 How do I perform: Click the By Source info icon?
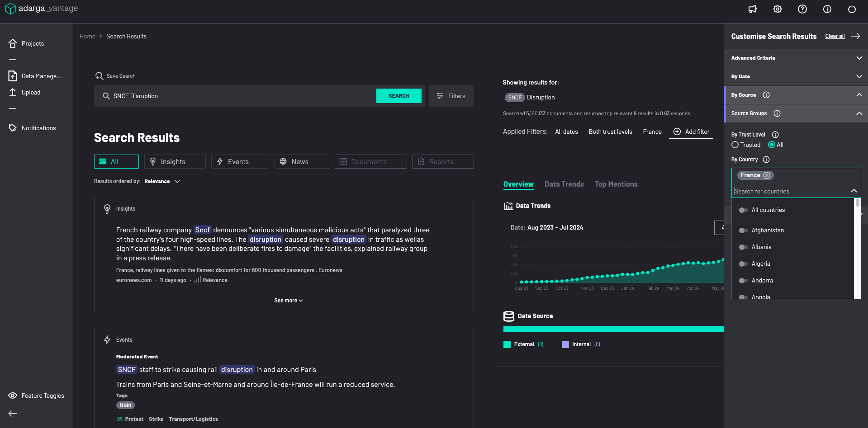[x=766, y=95]
